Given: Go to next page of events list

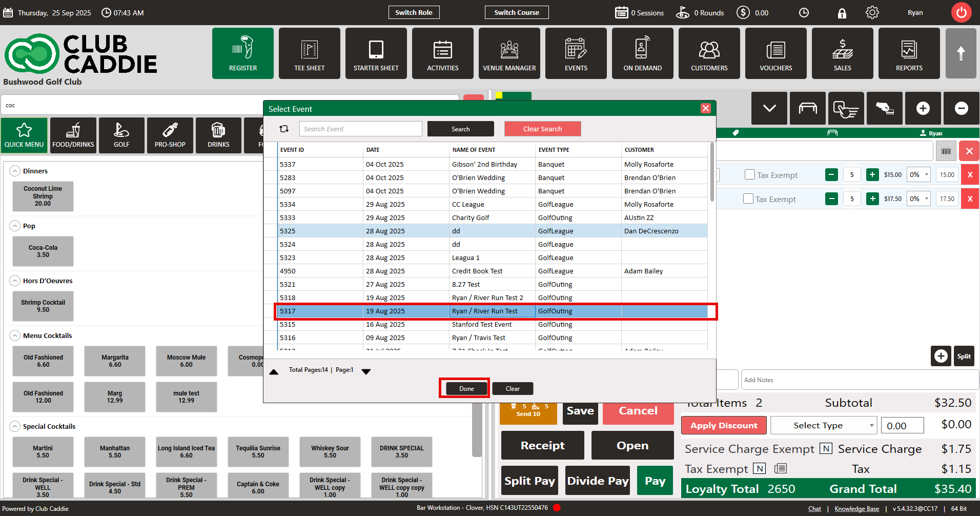Looking at the screenshot, I should 366,371.
